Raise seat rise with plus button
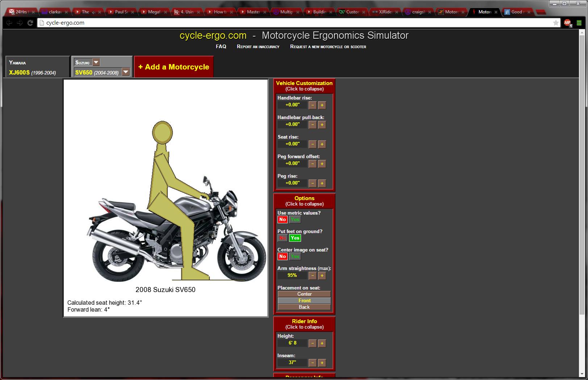 pyautogui.click(x=322, y=144)
